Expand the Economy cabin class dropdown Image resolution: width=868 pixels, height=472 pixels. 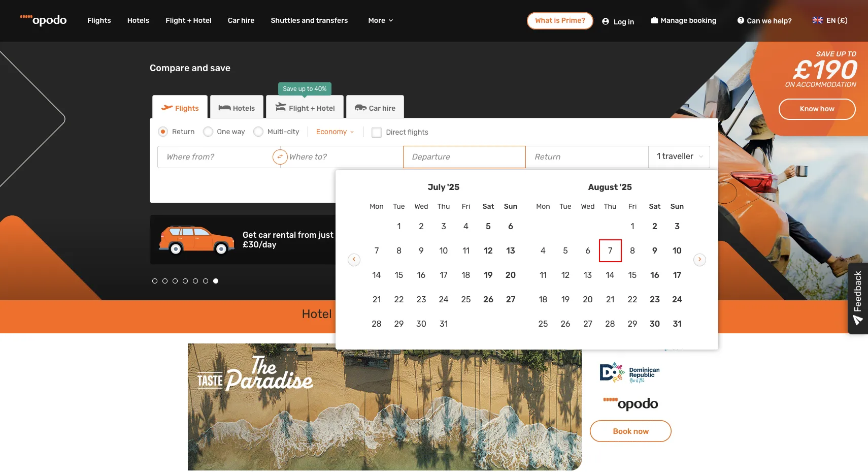point(335,132)
